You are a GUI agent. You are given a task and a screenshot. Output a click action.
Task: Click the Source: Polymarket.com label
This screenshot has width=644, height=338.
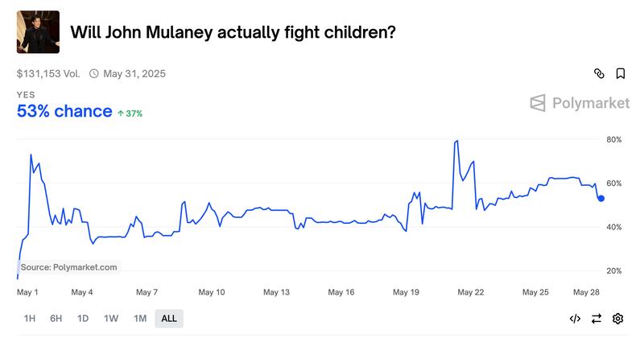(68, 267)
